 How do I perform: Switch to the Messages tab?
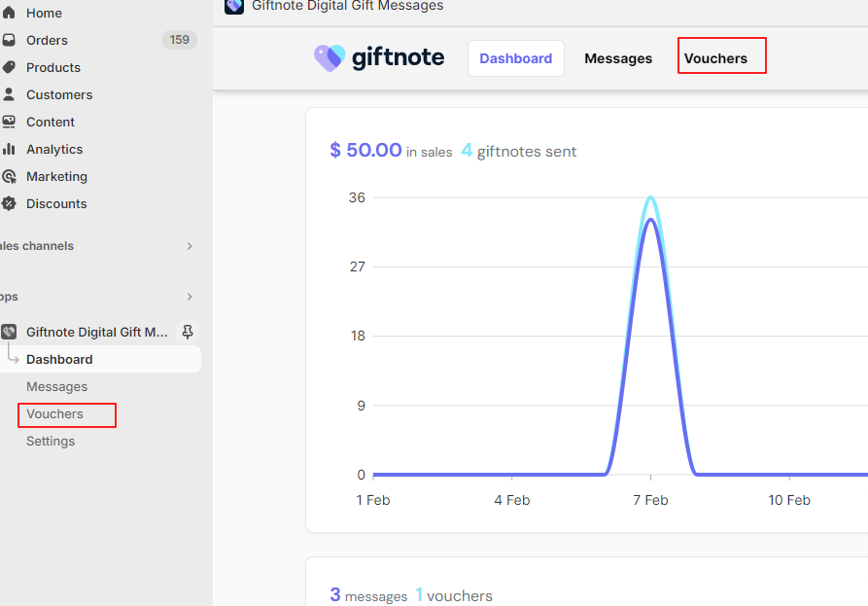(x=618, y=58)
